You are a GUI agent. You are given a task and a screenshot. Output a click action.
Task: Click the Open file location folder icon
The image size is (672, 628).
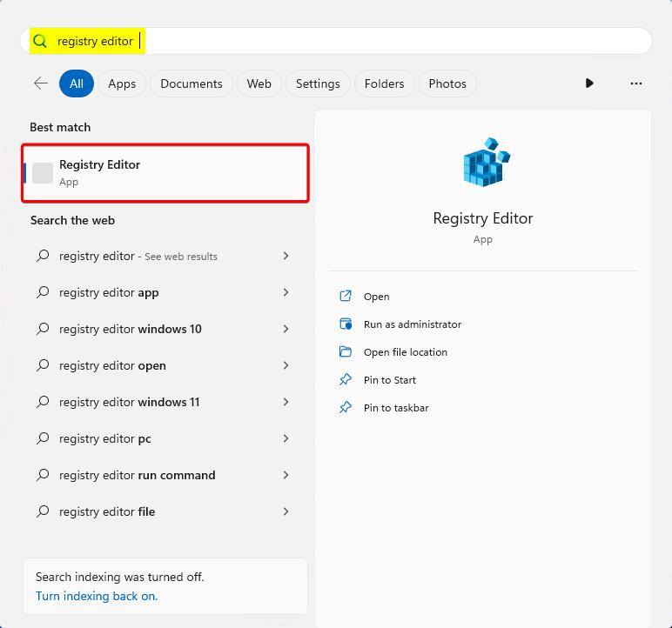click(346, 352)
